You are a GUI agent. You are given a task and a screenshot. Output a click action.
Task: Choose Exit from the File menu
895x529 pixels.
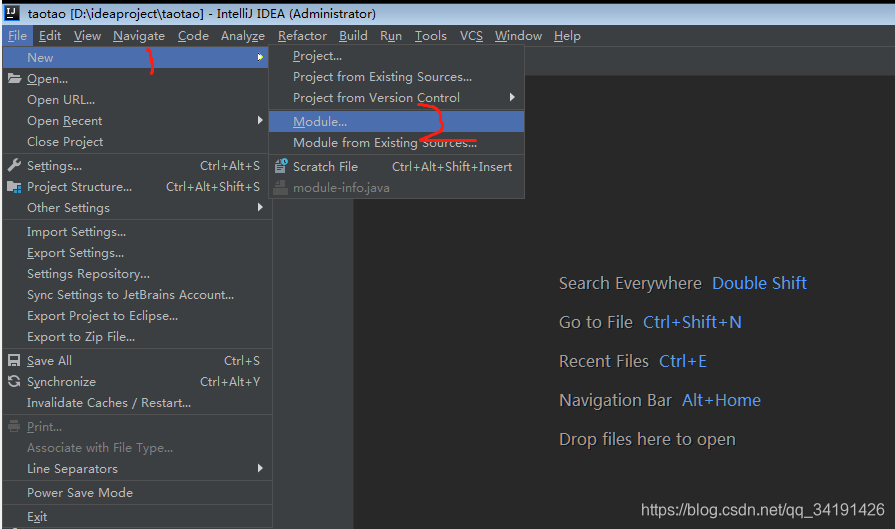[135, 516]
